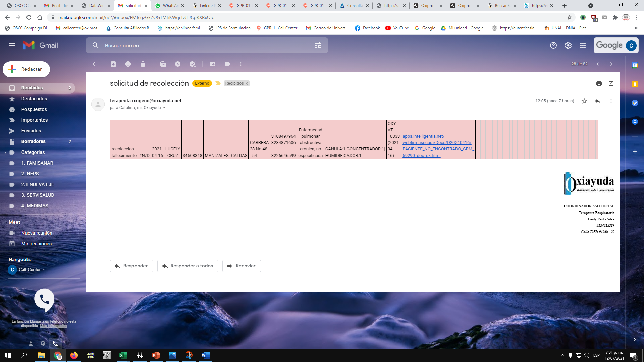Add this email to Tasks
Screen dimensions: 644x362
193,64
